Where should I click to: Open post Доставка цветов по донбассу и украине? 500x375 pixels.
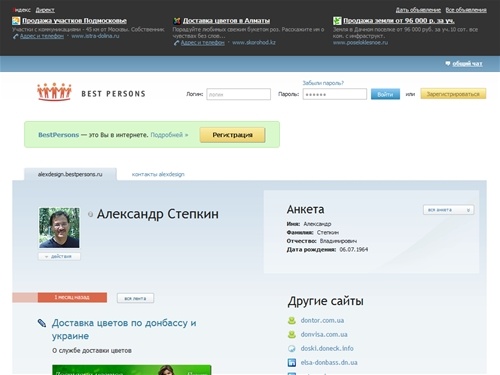[124, 329]
